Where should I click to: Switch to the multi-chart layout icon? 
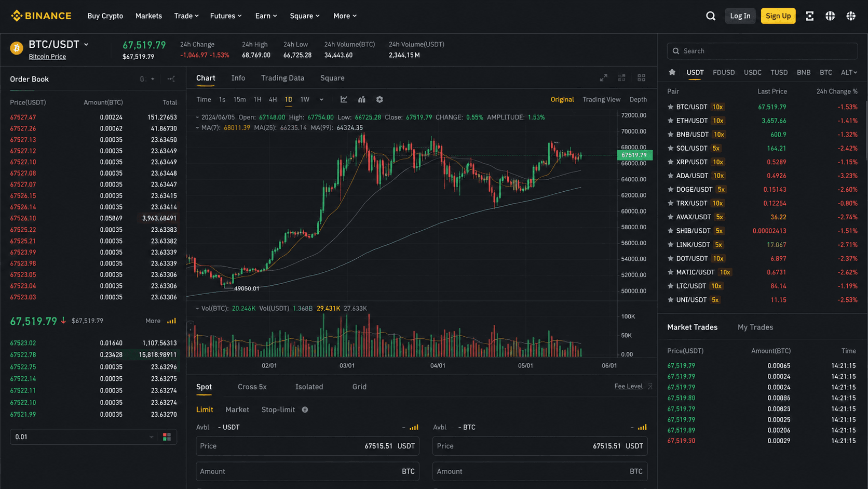(x=621, y=78)
